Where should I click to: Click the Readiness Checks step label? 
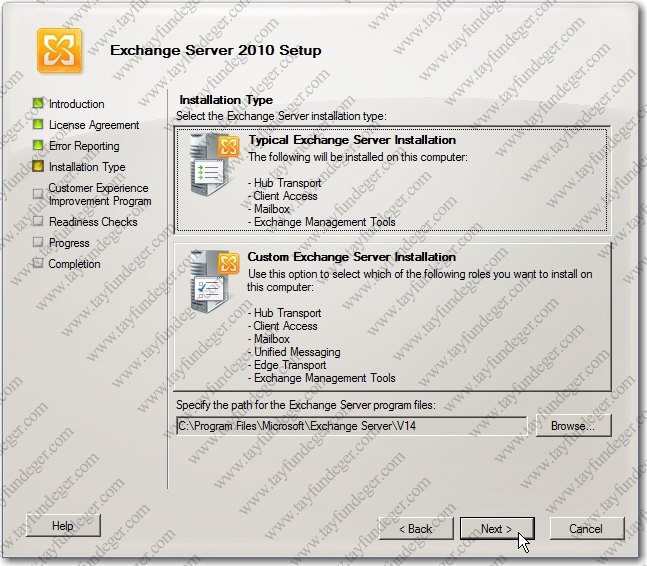[x=93, y=222]
